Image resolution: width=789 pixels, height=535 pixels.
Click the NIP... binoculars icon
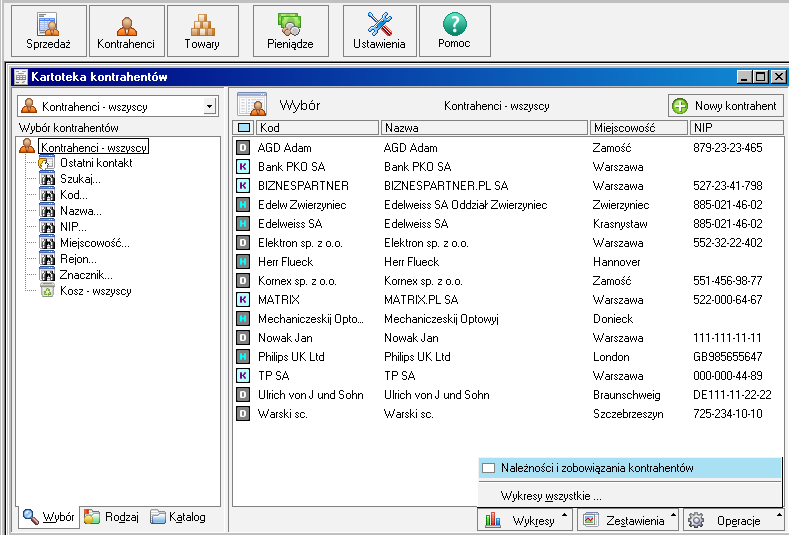(47, 226)
